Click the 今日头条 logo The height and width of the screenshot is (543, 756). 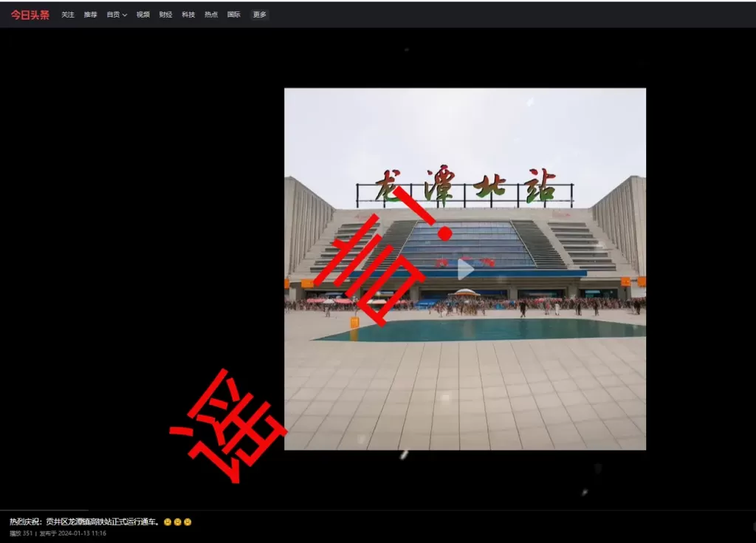click(x=30, y=13)
